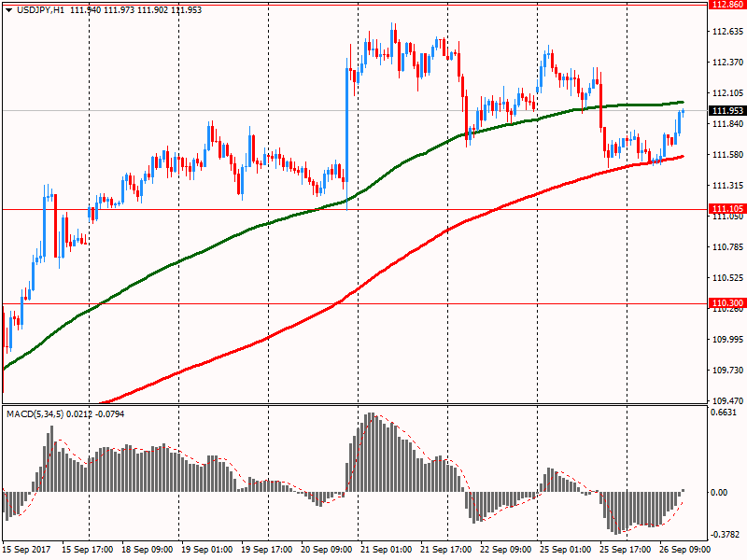Click the 109.730 price axis value
The height and width of the screenshot is (560, 747).
click(x=727, y=371)
